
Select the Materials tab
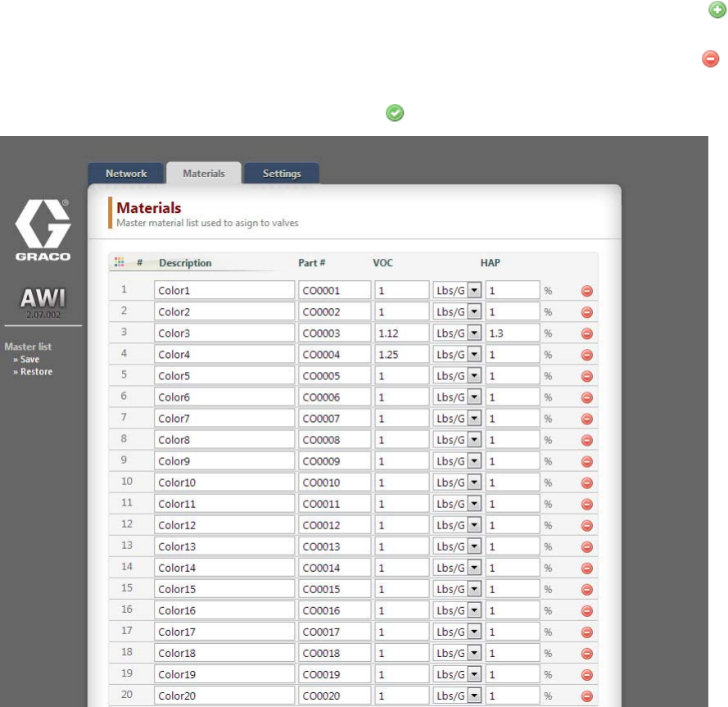[x=204, y=173]
